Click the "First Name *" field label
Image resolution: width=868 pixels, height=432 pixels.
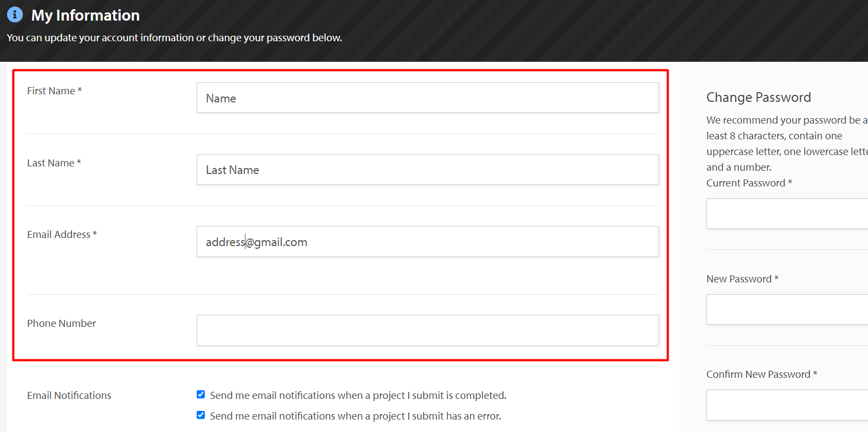[x=54, y=91]
